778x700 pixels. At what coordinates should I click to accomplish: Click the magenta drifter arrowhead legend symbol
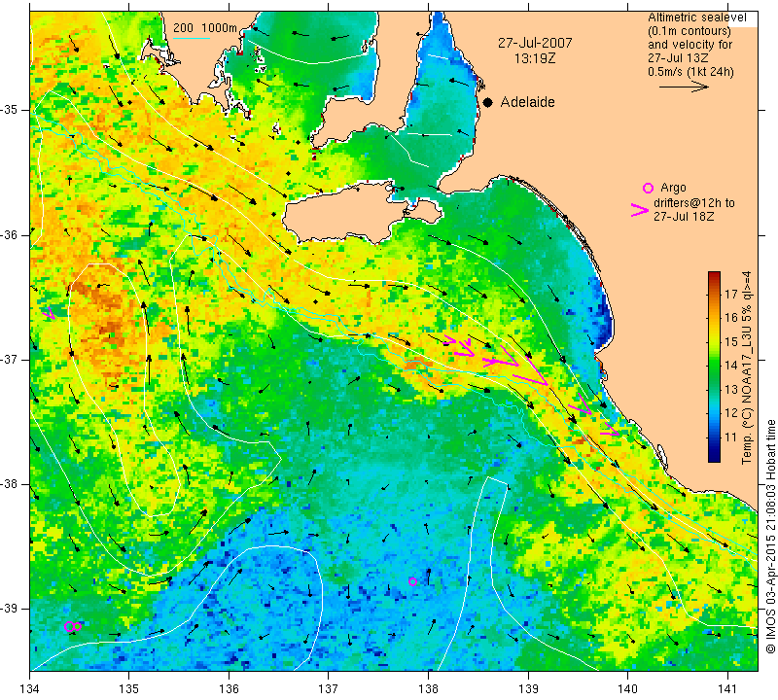640,210
